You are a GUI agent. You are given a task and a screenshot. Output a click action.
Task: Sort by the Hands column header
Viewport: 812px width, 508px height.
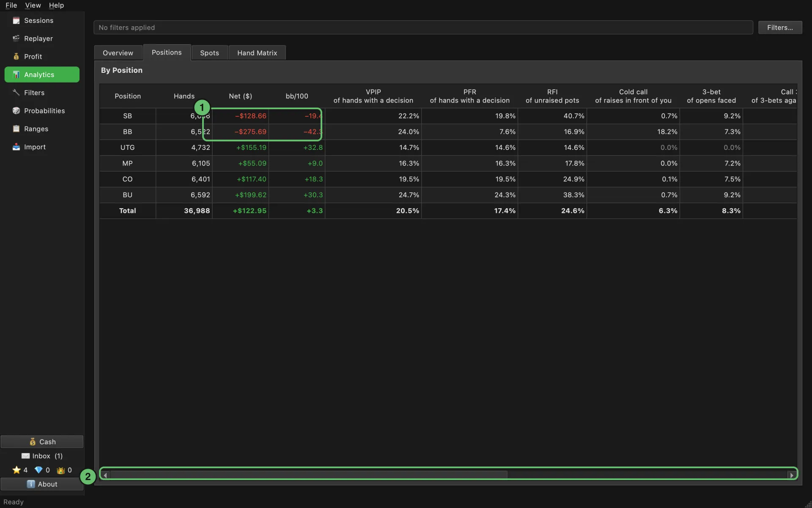pyautogui.click(x=184, y=96)
